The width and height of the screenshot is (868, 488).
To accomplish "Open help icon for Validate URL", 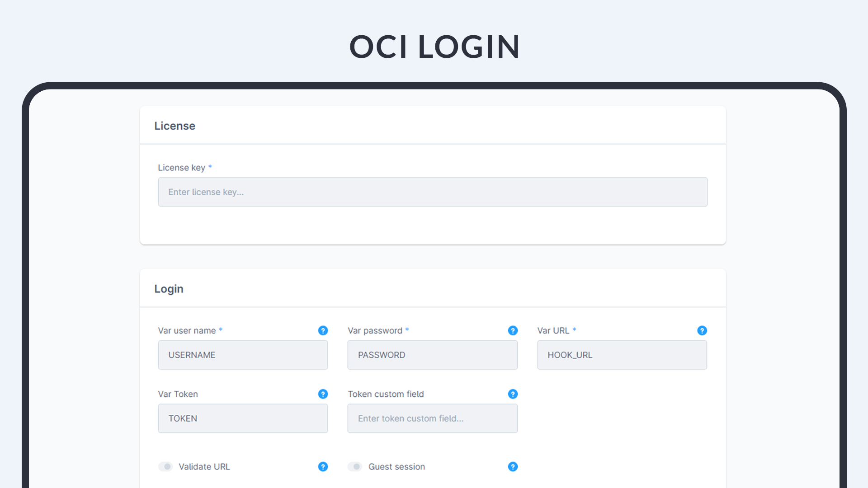I will coord(323,466).
